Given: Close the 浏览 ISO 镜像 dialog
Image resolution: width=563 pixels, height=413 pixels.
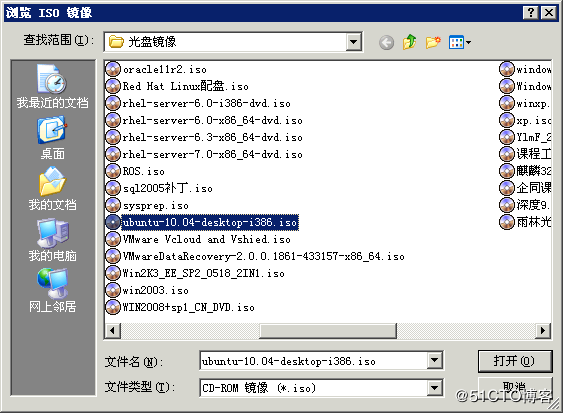Looking at the screenshot, I should tap(549, 13).
